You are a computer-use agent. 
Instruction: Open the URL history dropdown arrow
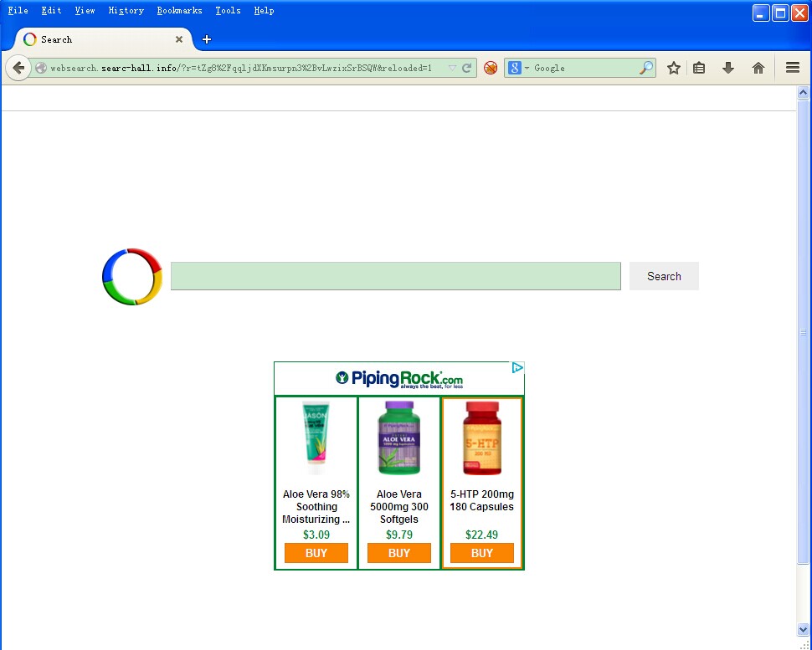click(452, 68)
